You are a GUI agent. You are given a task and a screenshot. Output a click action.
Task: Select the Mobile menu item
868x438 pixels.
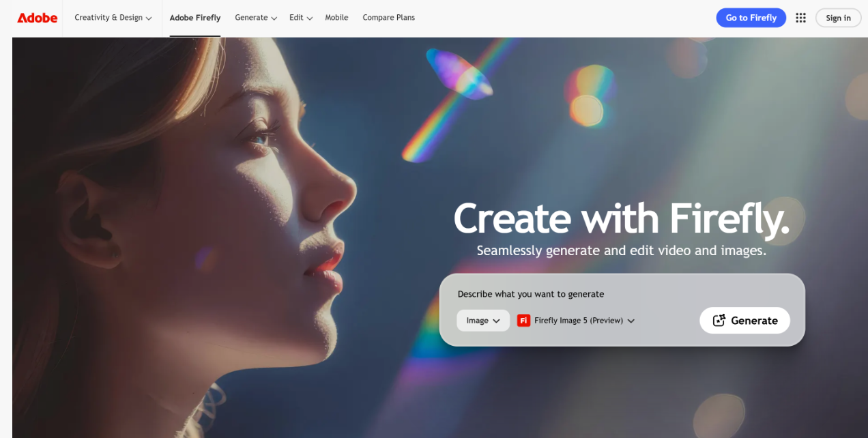[x=336, y=18]
